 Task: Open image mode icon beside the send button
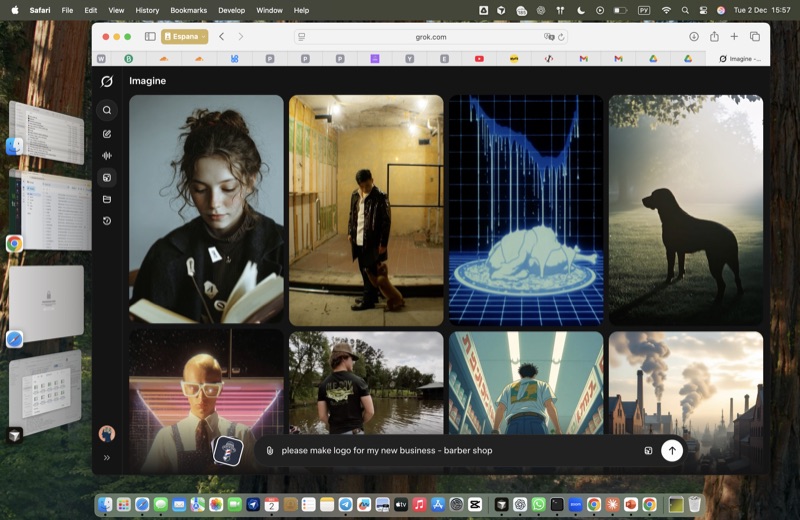pos(648,451)
